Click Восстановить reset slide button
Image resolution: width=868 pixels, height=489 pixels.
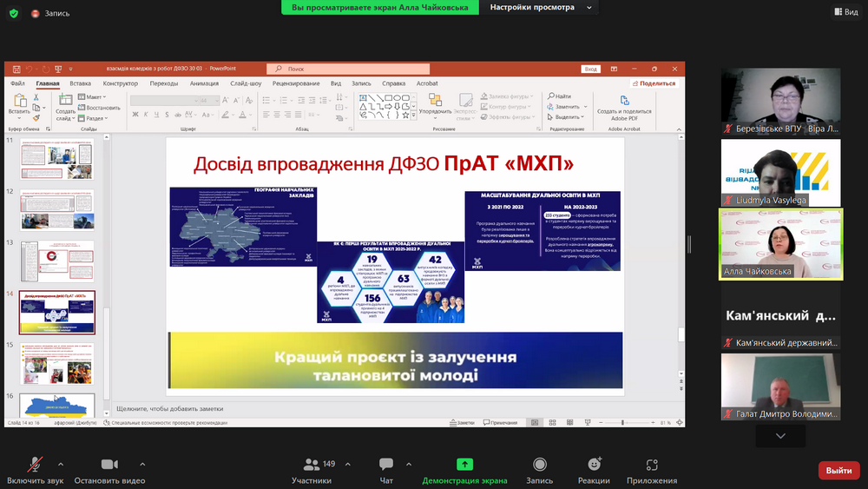pyautogui.click(x=99, y=108)
